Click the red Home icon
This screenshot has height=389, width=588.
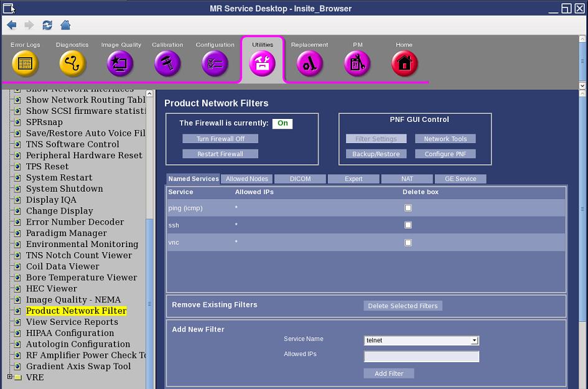click(x=404, y=63)
